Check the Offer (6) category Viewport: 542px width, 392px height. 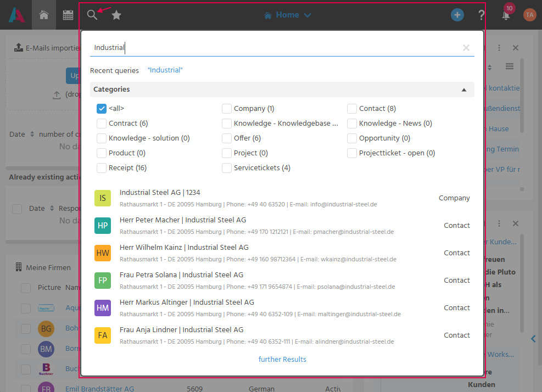coord(227,138)
